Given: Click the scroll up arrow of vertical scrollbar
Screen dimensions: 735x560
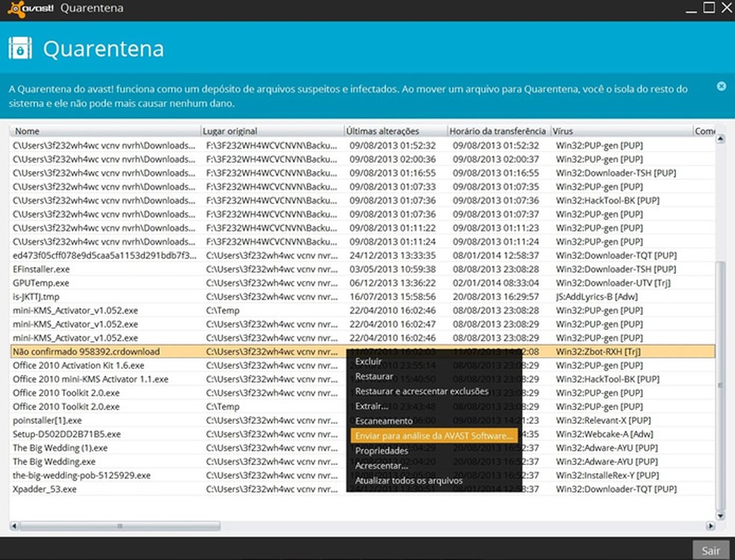Looking at the screenshot, I should [x=721, y=140].
